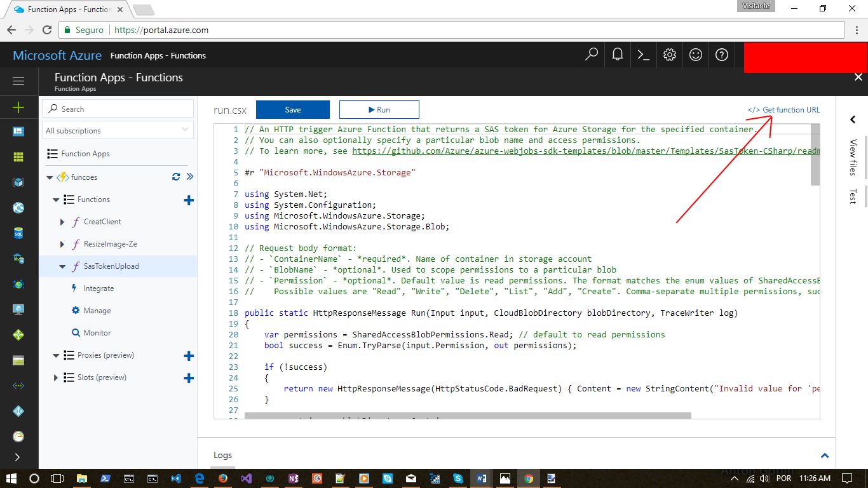868x488 pixels.
Task: Click the Microsoft Azure logo text
Action: coord(57,55)
